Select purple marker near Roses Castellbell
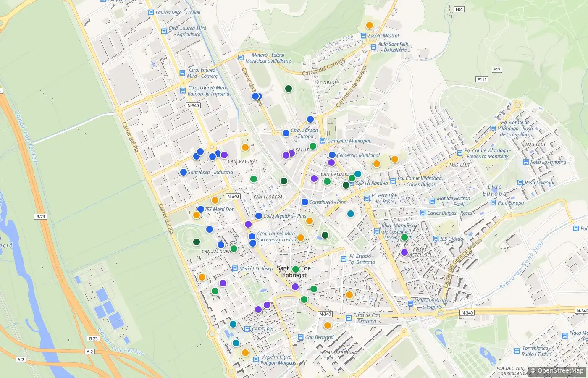 coord(404,252)
